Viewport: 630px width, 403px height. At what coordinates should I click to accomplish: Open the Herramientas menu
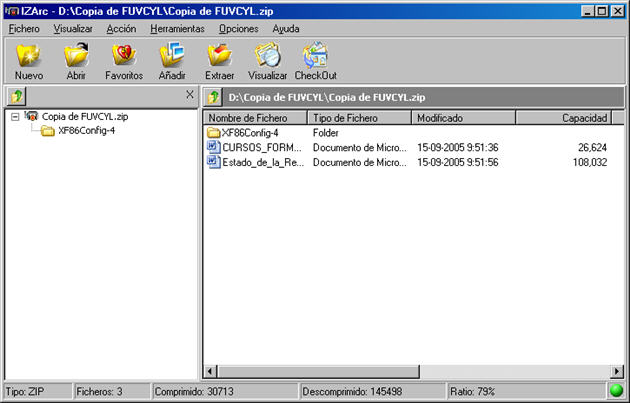click(177, 29)
